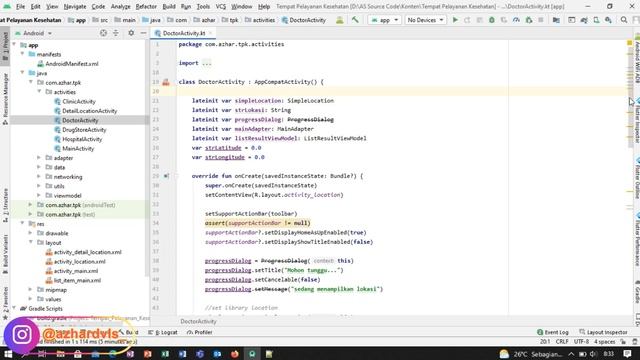Select DrugStoreActivity in project tree

tap(84, 130)
